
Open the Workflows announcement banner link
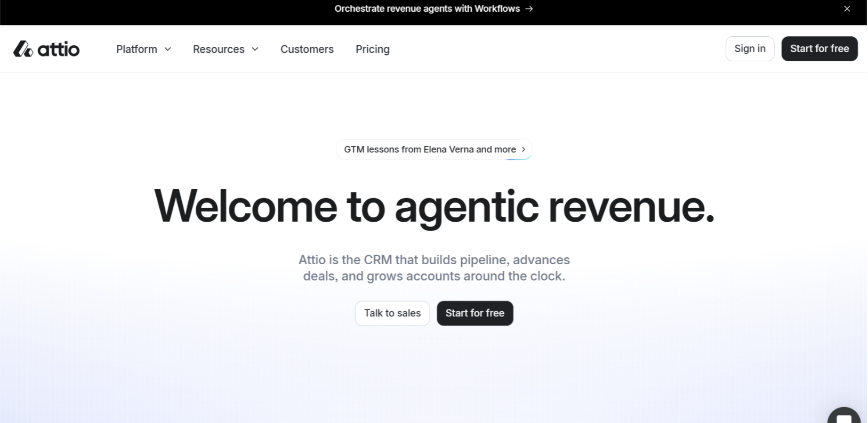coord(433,9)
